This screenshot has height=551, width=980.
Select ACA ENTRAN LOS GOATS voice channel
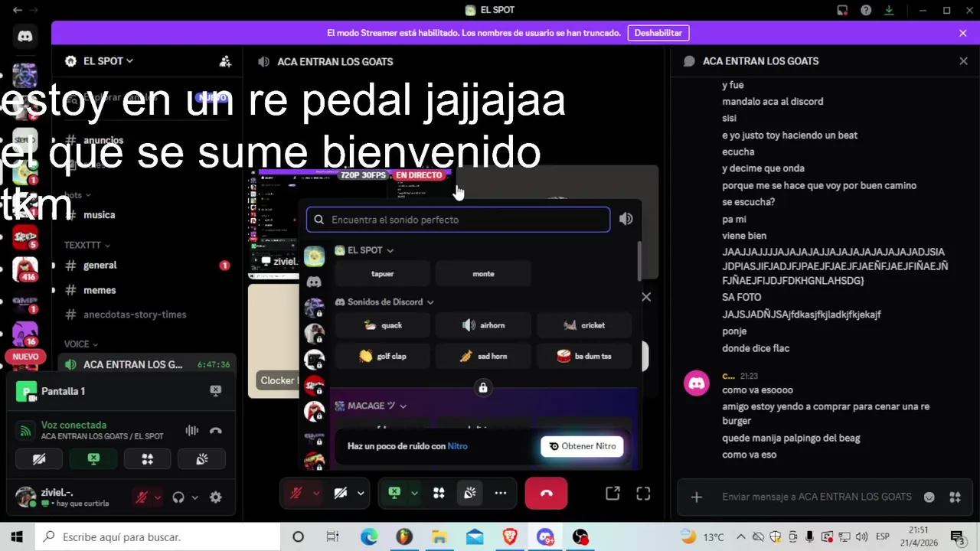point(145,365)
